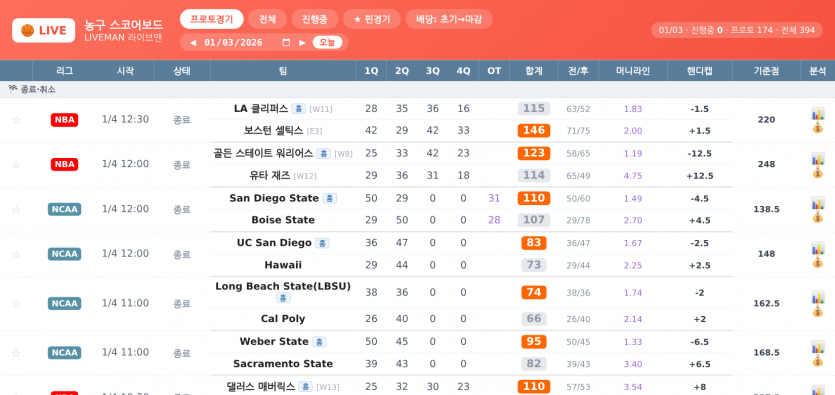Star the 골든 스테이트 워리어스 vs 유타 재즈 game
Image resolution: width=835 pixels, height=395 pixels.
[x=16, y=164]
